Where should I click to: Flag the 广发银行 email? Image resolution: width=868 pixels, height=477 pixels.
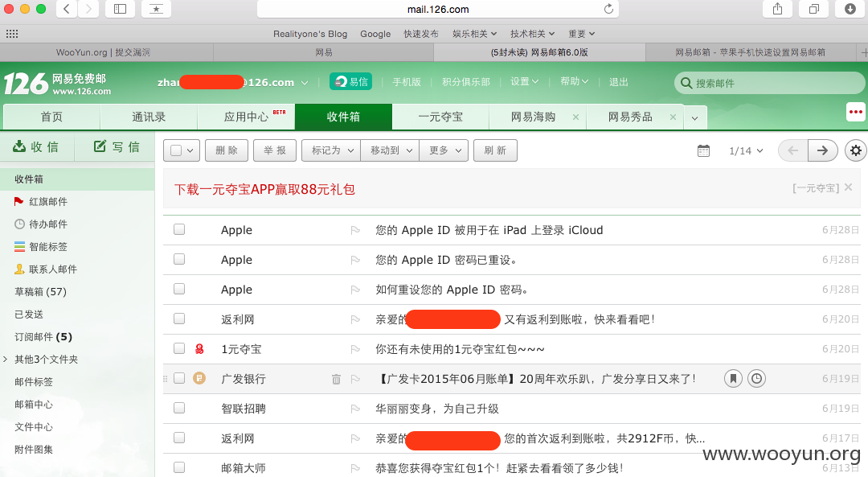pos(355,379)
